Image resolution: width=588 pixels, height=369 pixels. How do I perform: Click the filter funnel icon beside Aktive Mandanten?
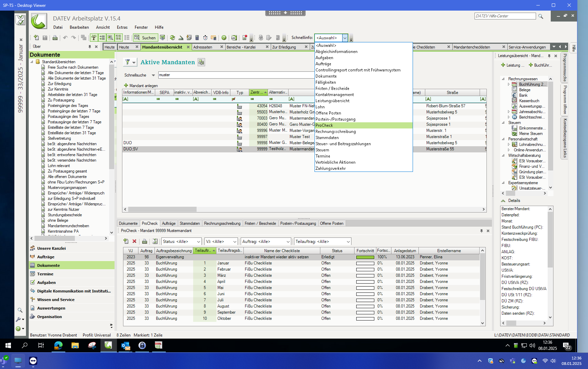click(128, 62)
